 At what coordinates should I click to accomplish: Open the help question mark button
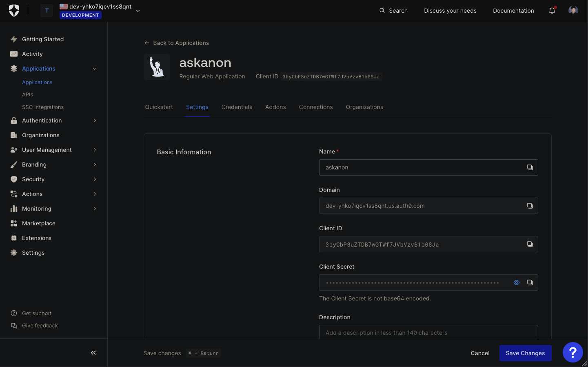pos(573,352)
